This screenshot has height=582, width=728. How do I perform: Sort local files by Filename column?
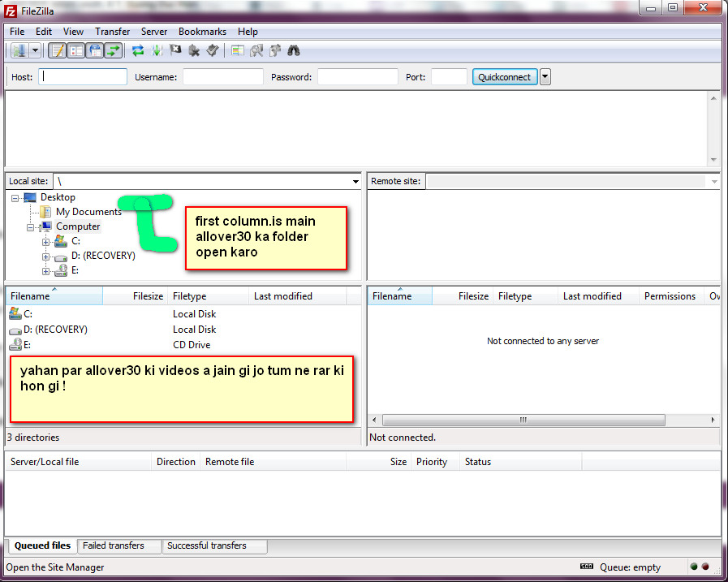54,296
